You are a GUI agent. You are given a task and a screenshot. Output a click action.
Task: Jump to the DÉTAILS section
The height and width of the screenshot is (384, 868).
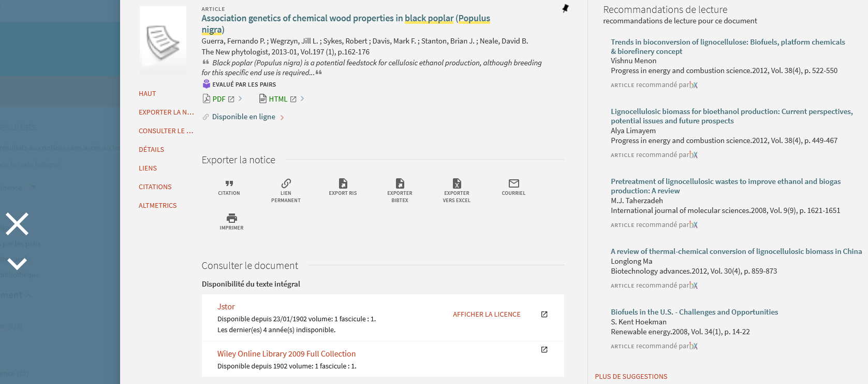151,150
